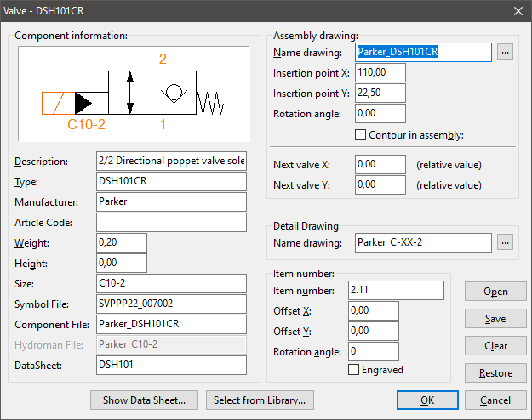Image resolution: width=532 pixels, height=420 pixels.
Task: Cancel the valve dialog
Action: (x=495, y=400)
